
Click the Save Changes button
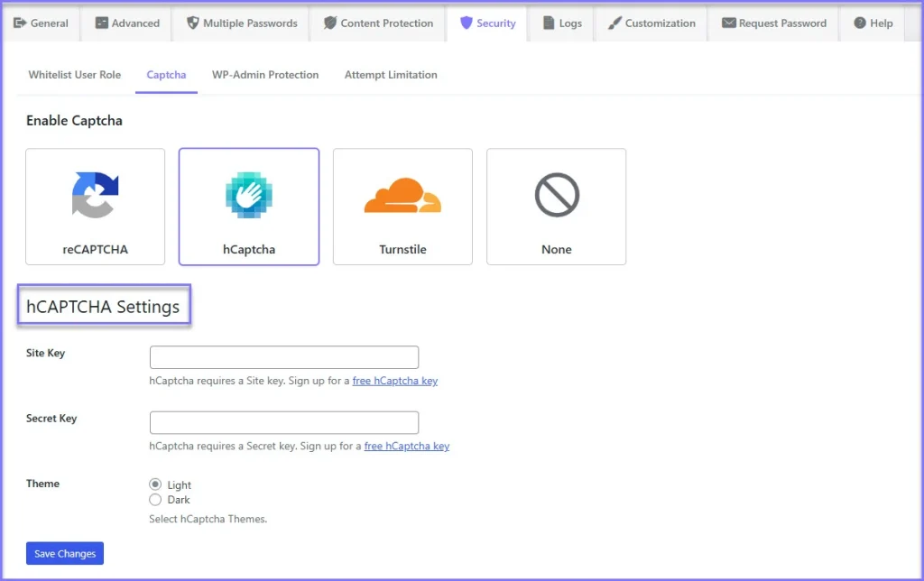pos(65,553)
